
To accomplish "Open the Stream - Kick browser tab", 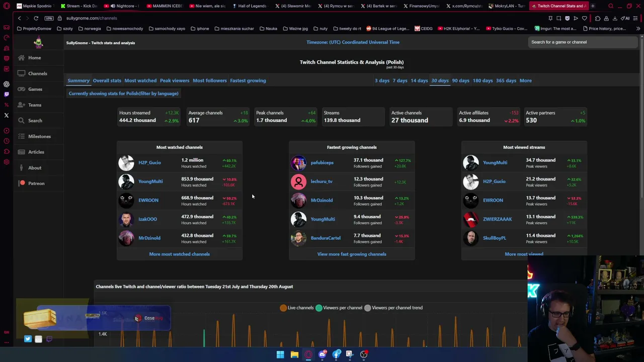I will point(79,6).
